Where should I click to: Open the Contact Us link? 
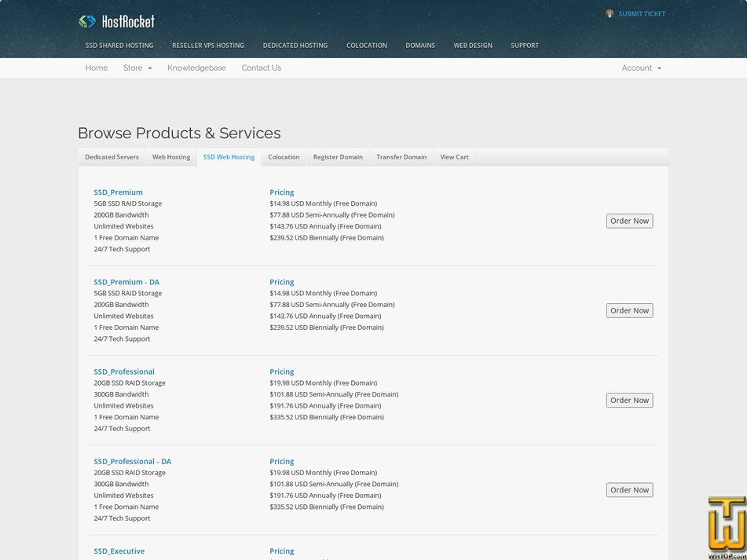pos(261,68)
